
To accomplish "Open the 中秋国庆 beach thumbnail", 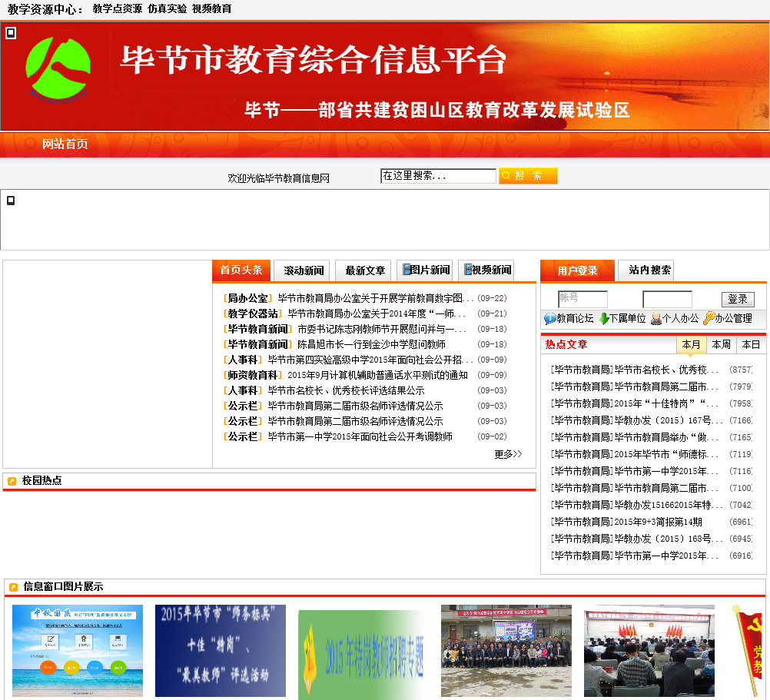I will pyautogui.click(x=78, y=651).
